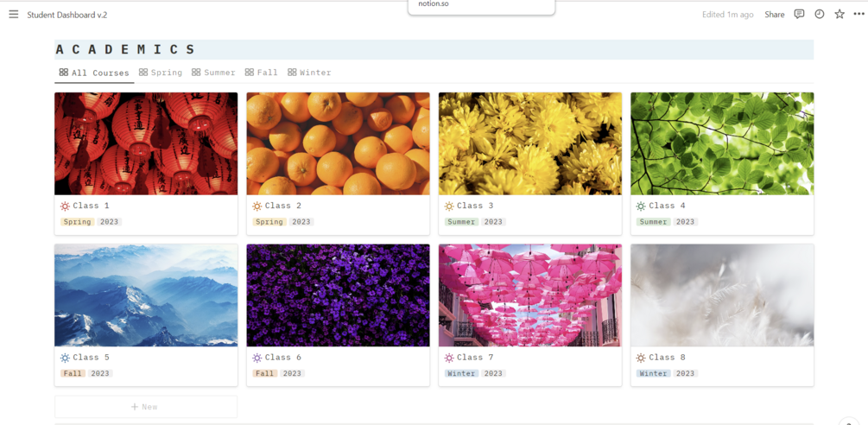Star this page as favorite

[839, 15]
